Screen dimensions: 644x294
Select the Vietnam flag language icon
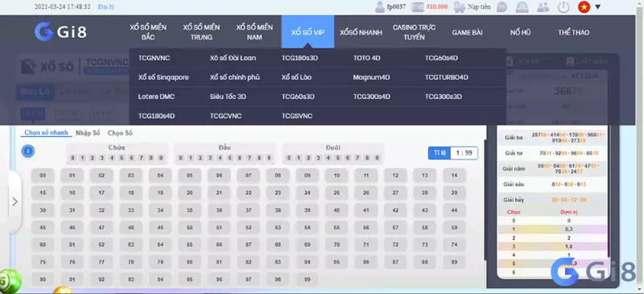click(x=584, y=7)
